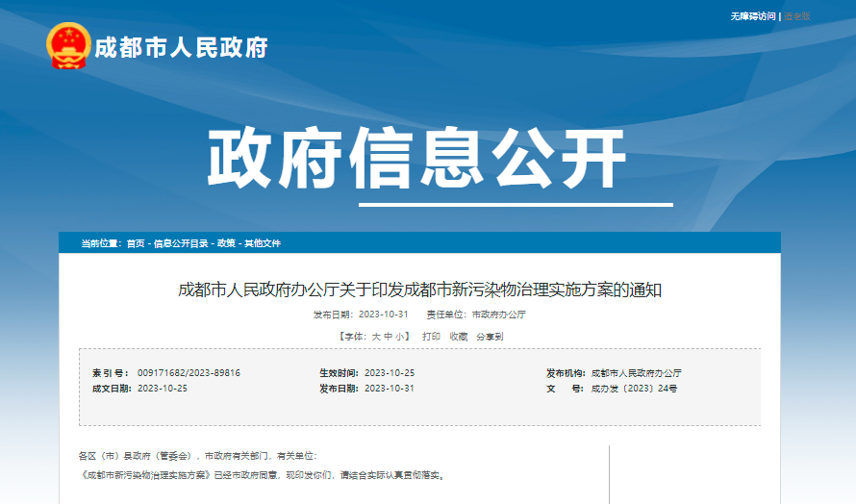Click the national emblem logo
Image resolution: width=856 pixels, height=504 pixels.
tap(68, 46)
